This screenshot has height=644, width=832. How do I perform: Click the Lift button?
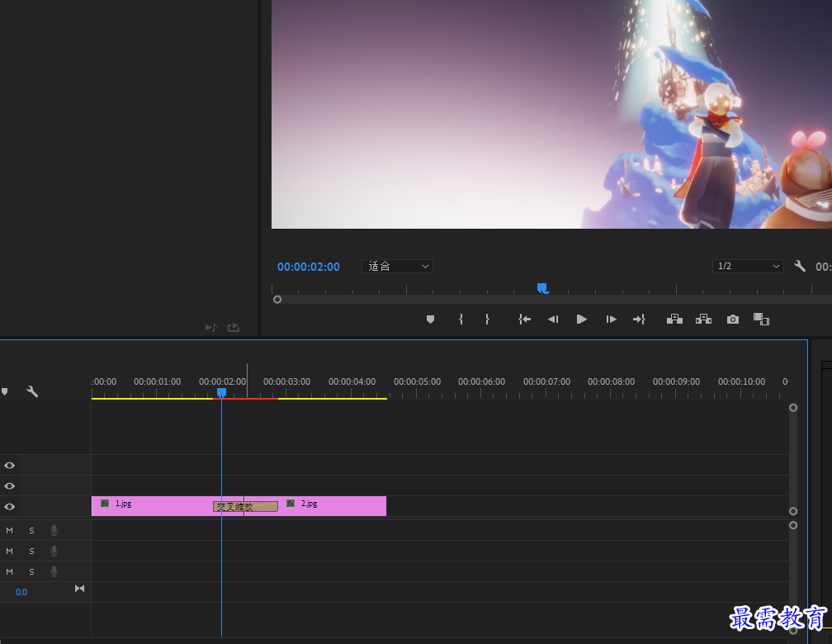pyautogui.click(x=674, y=319)
